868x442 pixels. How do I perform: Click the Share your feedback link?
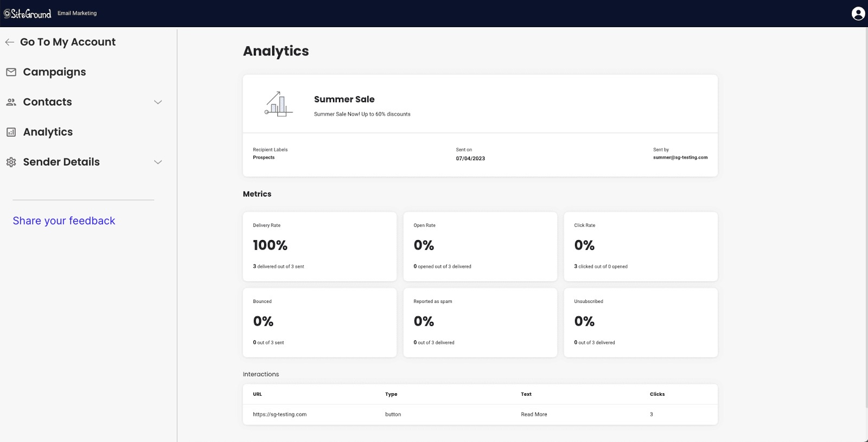point(64,220)
